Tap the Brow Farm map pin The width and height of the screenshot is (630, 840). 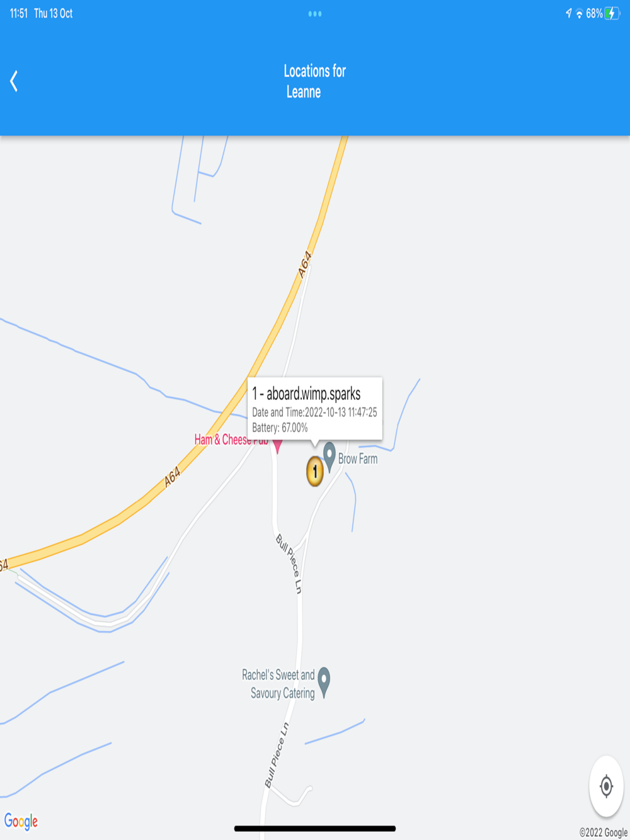click(329, 456)
